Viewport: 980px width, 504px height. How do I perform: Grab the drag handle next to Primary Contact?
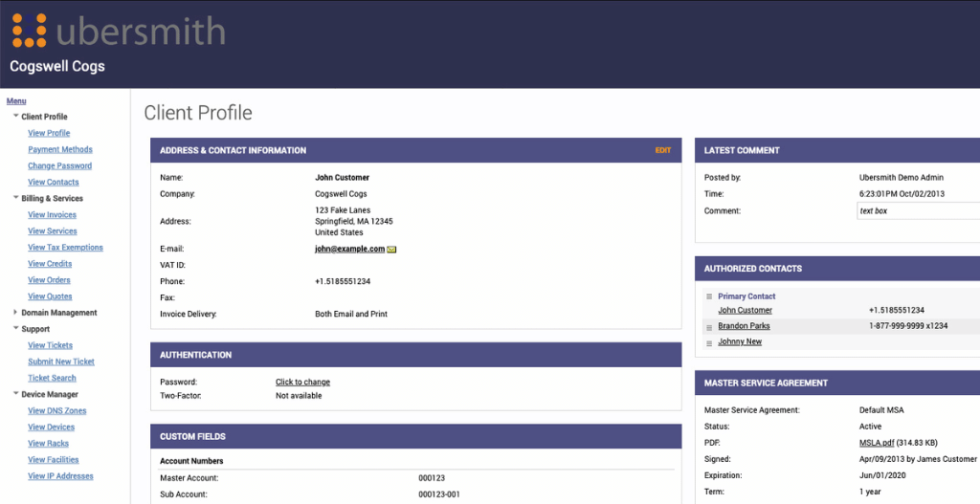coord(708,296)
